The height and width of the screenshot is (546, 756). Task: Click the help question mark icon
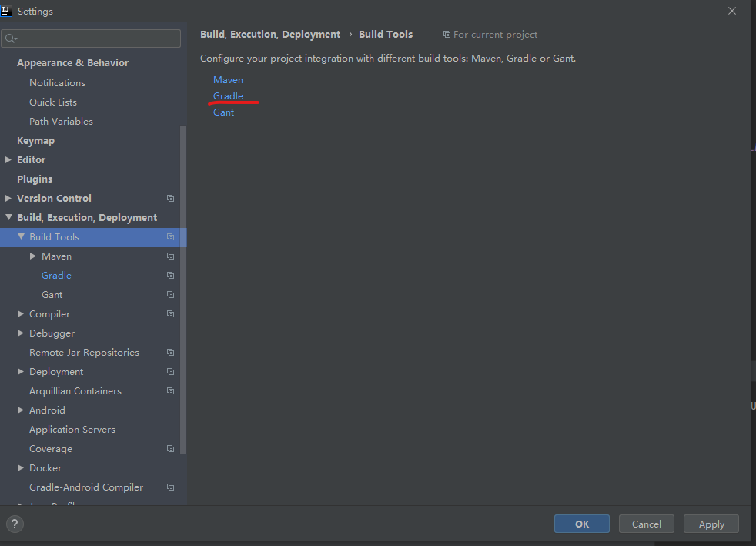(14, 524)
